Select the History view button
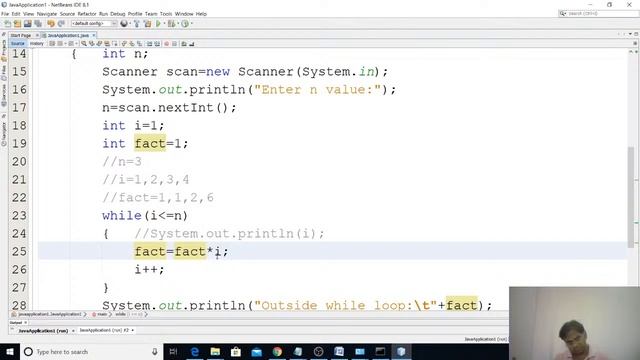 (36, 43)
